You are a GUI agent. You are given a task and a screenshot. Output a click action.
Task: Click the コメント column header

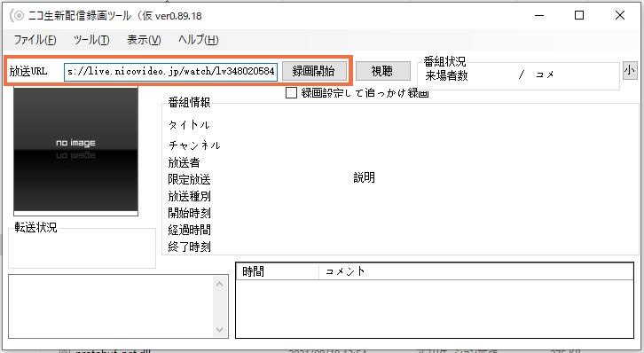tap(475, 271)
